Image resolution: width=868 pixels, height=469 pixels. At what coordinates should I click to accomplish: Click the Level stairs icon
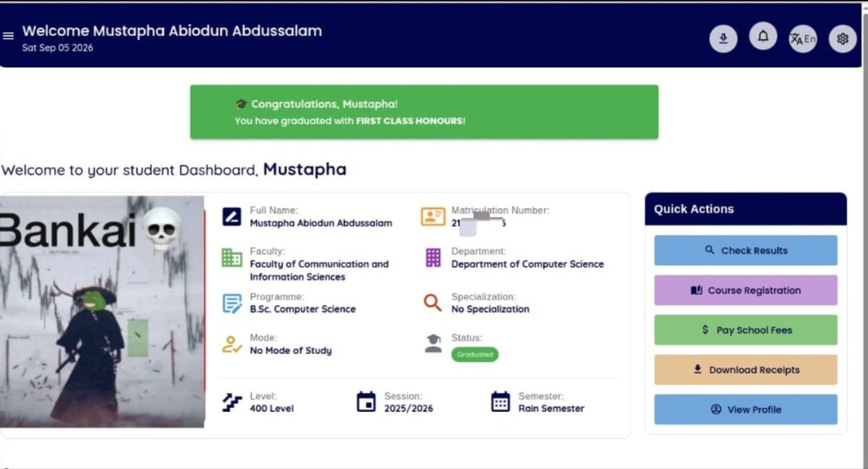click(231, 402)
